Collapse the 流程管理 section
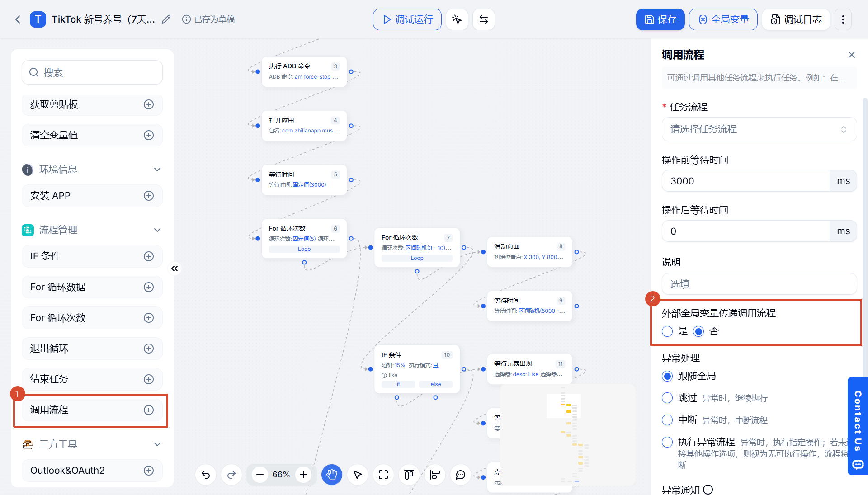 [157, 230]
